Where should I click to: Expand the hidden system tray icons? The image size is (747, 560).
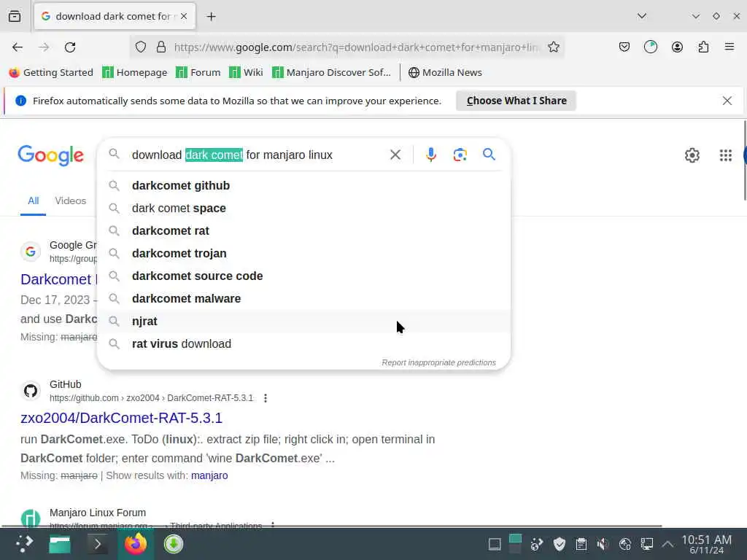point(668,544)
